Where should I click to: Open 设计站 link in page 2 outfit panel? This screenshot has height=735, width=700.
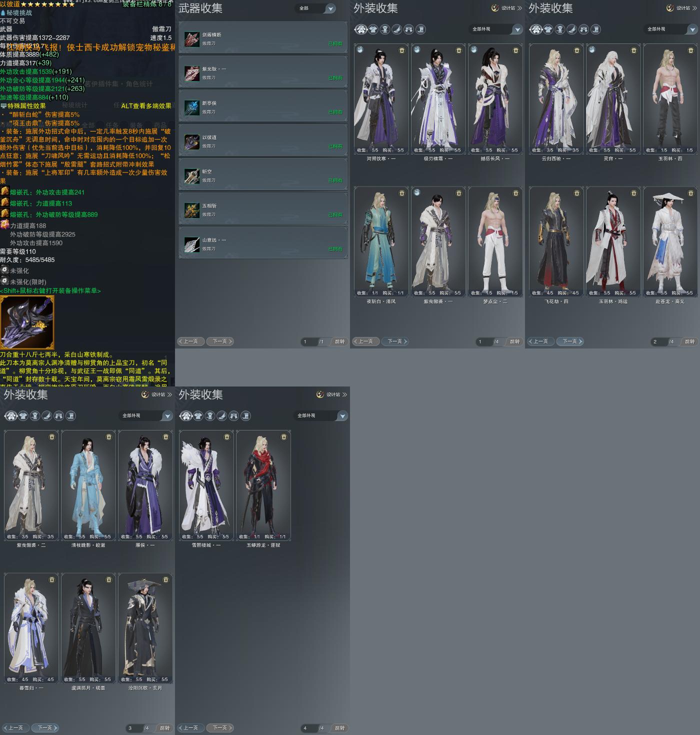[x=681, y=8]
